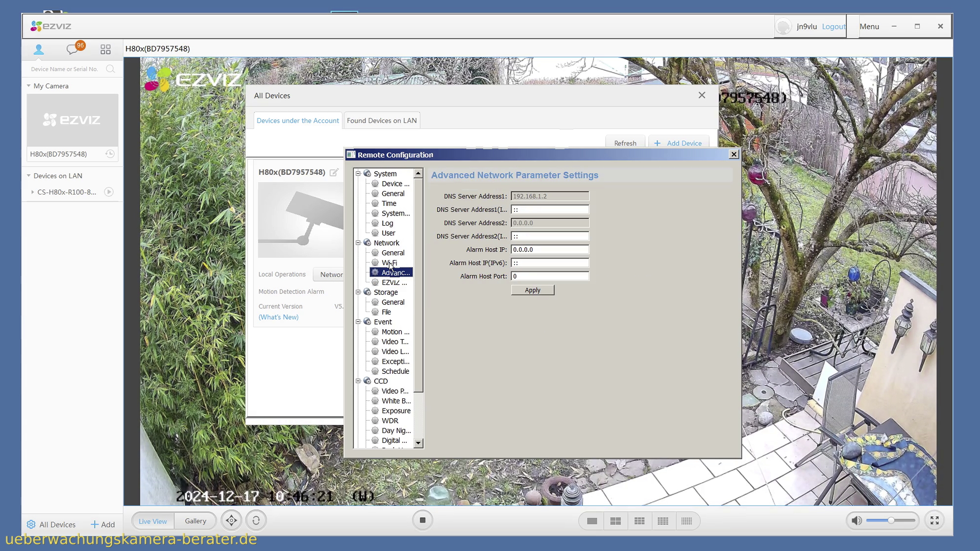Viewport: 980px width, 551px height.
Task: Switch to Gallery mode
Action: coord(195,521)
